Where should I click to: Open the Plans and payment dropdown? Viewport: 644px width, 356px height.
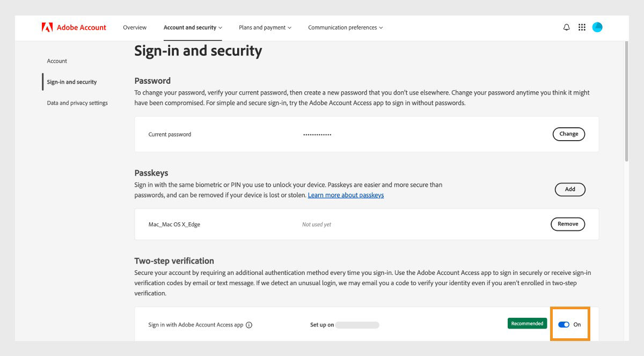pyautogui.click(x=265, y=27)
